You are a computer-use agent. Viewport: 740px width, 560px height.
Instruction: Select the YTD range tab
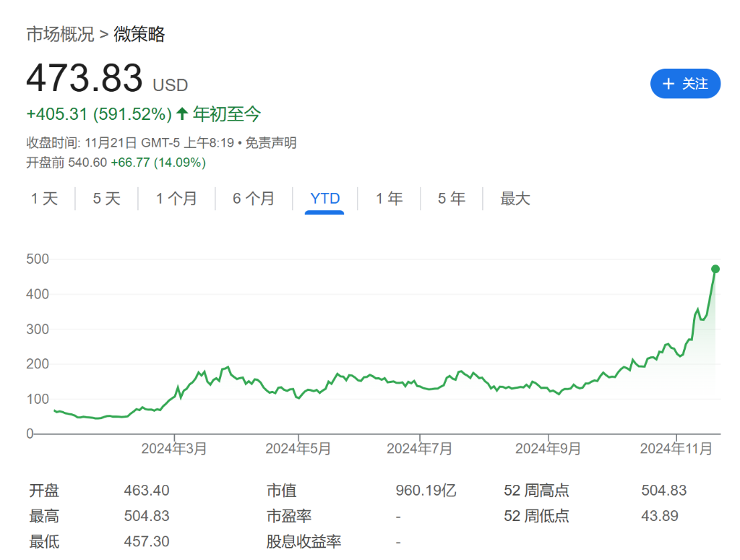324,199
